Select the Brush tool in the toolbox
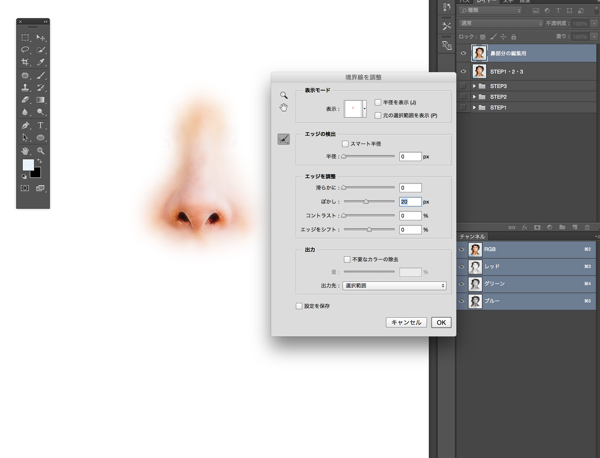600x458 pixels. click(41, 75)
